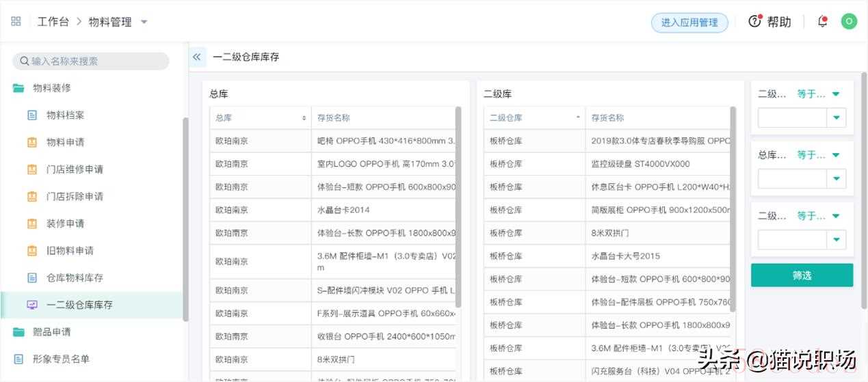Click the 仓库物料库存 document icon

32,277
